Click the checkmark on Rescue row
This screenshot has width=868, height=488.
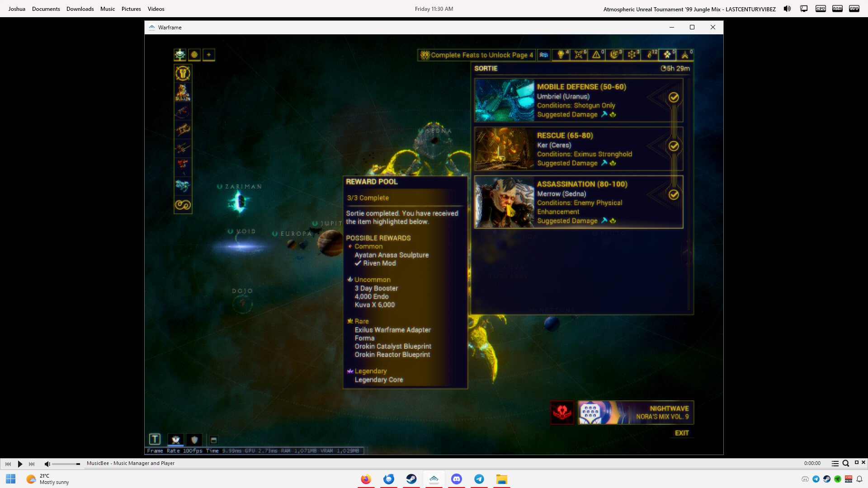(x=674, y=146)
